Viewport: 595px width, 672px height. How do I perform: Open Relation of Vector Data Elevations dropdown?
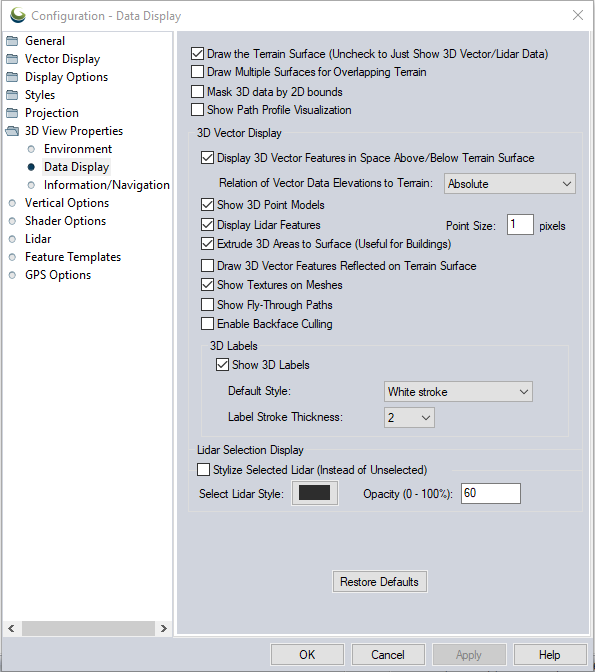click(x=510, y=184)
